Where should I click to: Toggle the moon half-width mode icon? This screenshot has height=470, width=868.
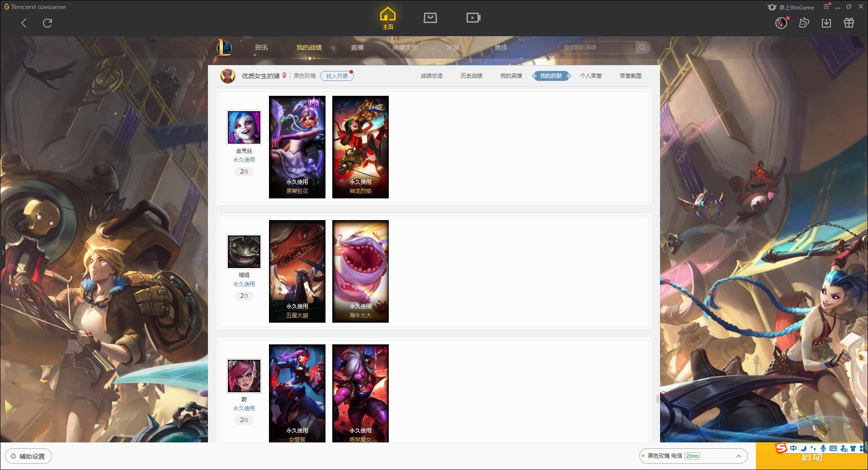click(x=803, y=448)
